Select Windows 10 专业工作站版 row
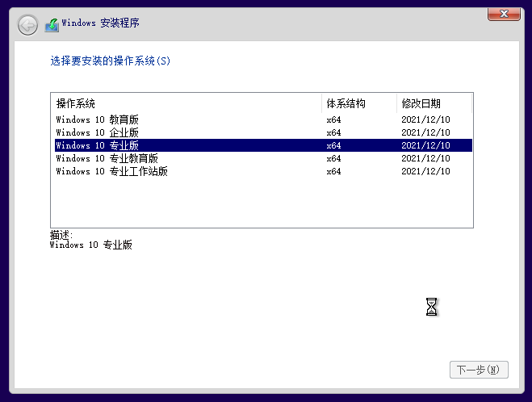Screen dimensions: 532x402 263,171
